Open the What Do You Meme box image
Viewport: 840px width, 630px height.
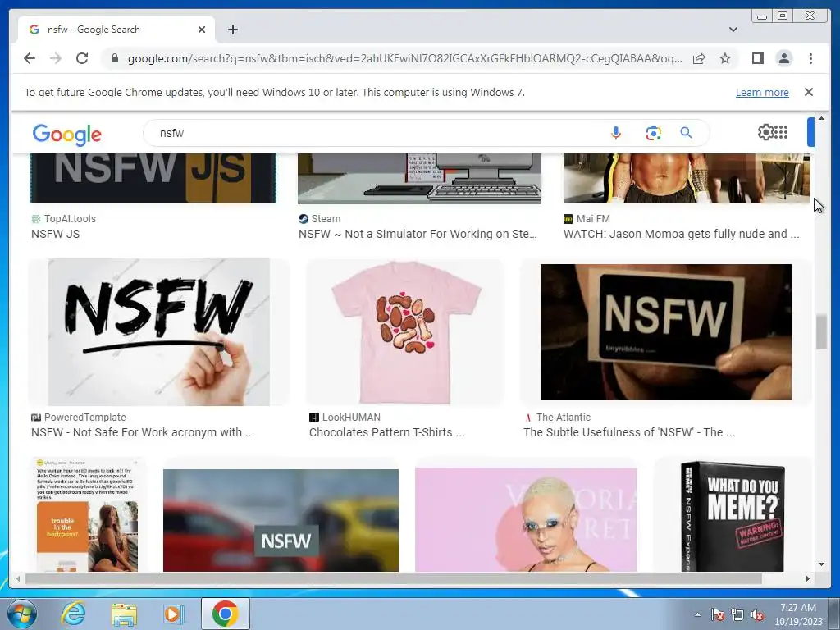click(x=733, y=517)
